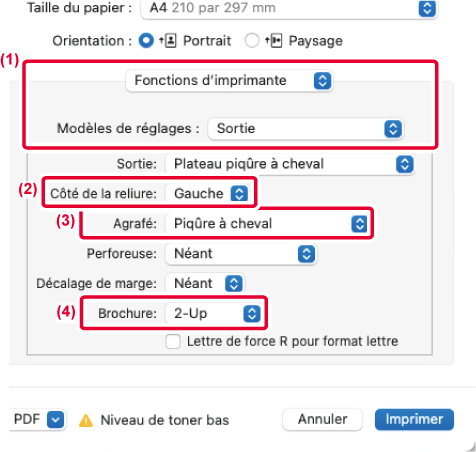Screen dimensions: 476x452
Task: Open the Agrafé Piqûre à cheval dropdown
Action: 267,224
